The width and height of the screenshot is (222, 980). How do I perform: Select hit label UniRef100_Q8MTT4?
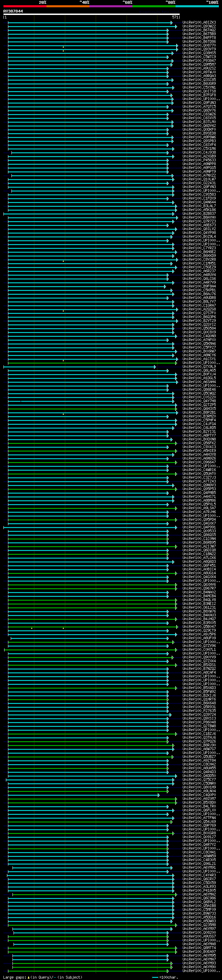click(199, 948)
